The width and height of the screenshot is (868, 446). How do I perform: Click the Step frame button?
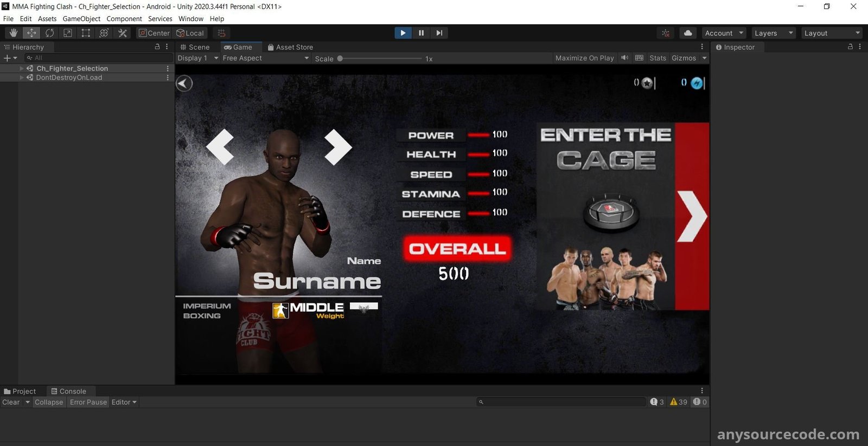(x=439, y=33)
